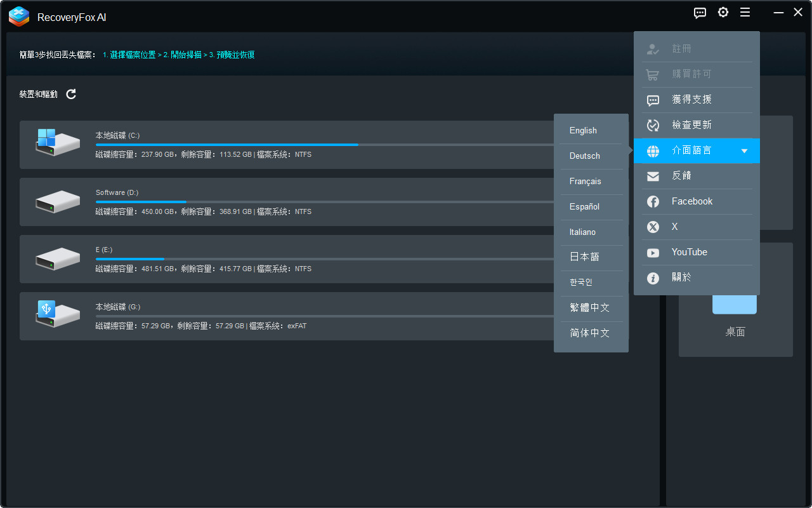Open 獲得支援 menu entry
The height and width of the screenshot is (508, 812).
(x=691, y=100)
